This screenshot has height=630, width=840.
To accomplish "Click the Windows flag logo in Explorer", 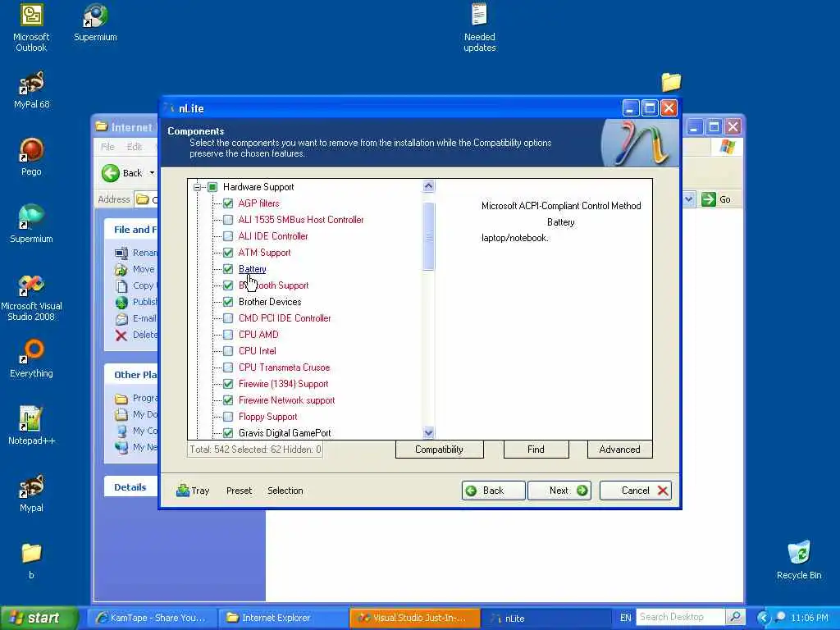I will tap(727, 146).
